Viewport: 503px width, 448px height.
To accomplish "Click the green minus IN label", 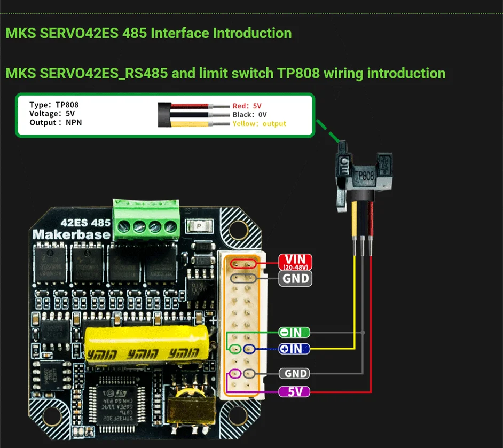I will 294,333.
